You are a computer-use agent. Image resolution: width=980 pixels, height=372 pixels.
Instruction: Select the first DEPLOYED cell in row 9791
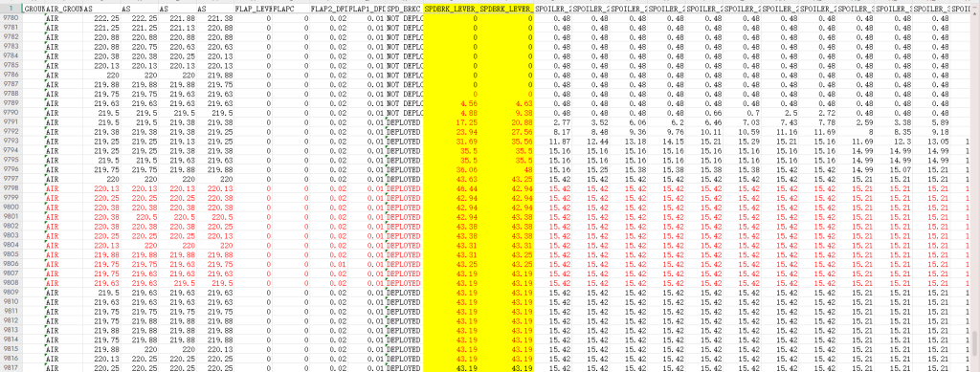coord(404,122)
